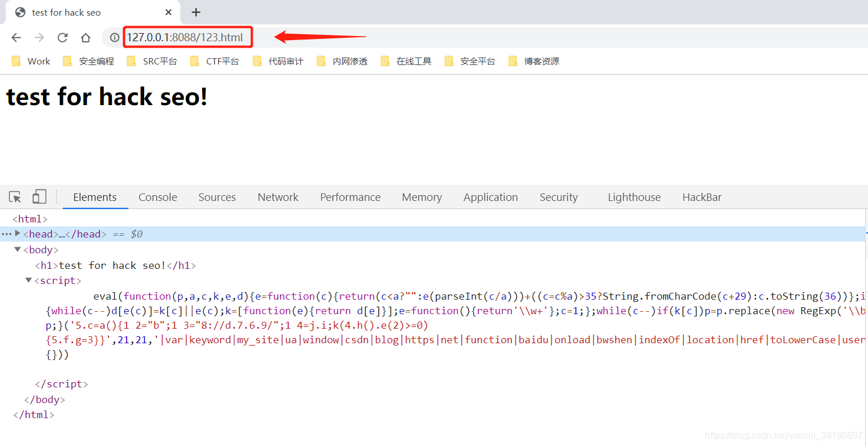The image size is (868, 446).
Task: Open the CTF平台 bookmark folder
Action: 215,61
